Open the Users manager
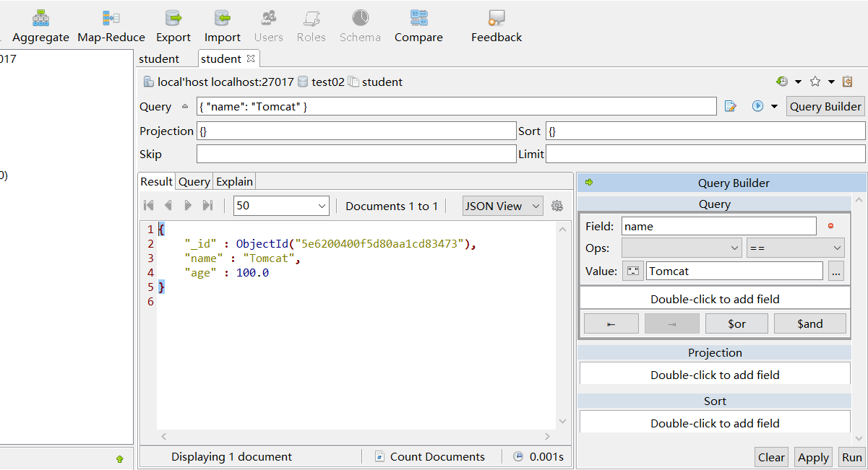868x470 pixels. coord(269,27)
